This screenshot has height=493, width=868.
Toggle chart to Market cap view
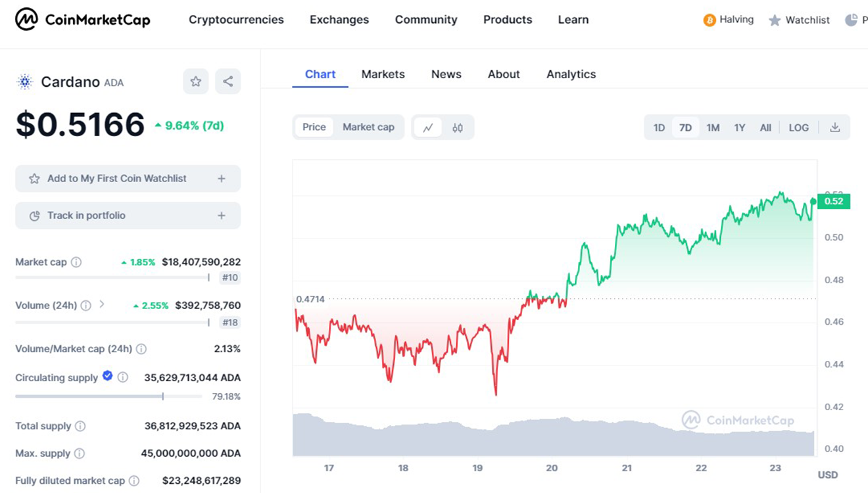368,127
